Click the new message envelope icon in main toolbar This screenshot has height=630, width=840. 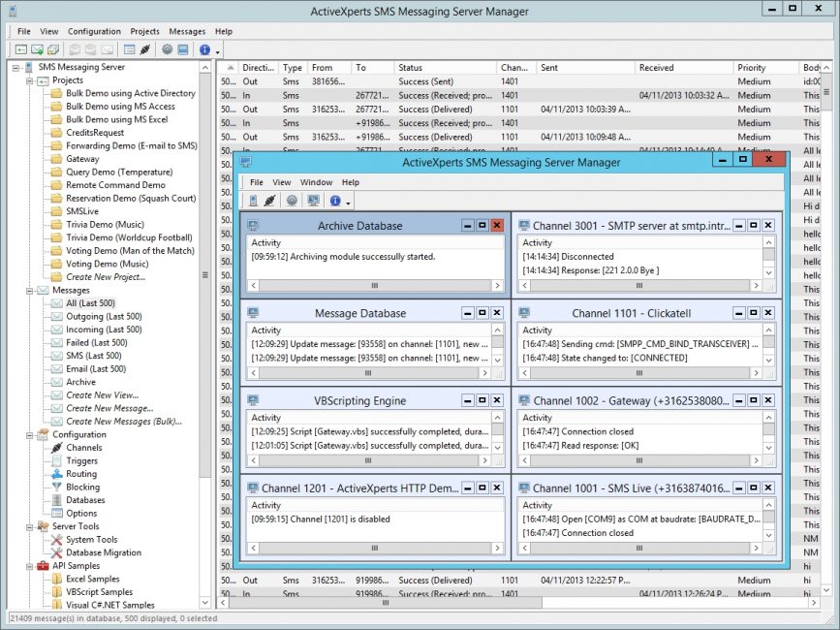(37, 49)
